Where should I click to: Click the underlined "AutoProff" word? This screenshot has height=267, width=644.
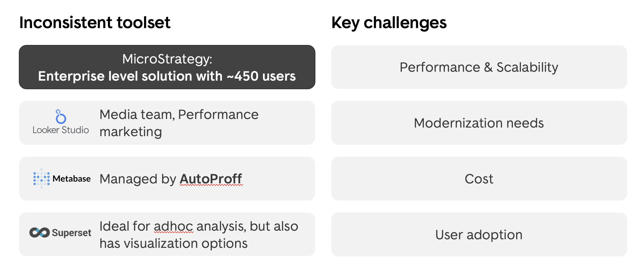click(211, 179)
